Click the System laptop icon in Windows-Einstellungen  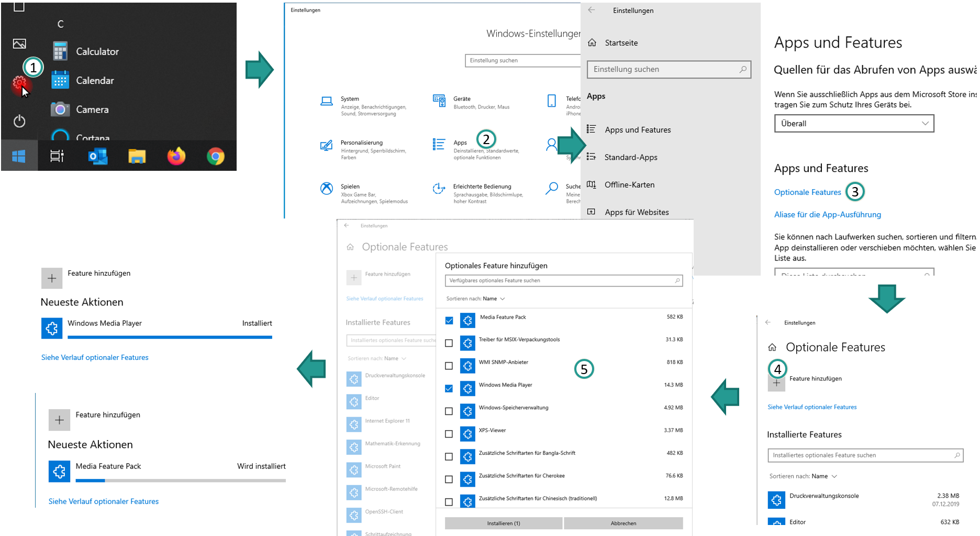click(327, 101)
